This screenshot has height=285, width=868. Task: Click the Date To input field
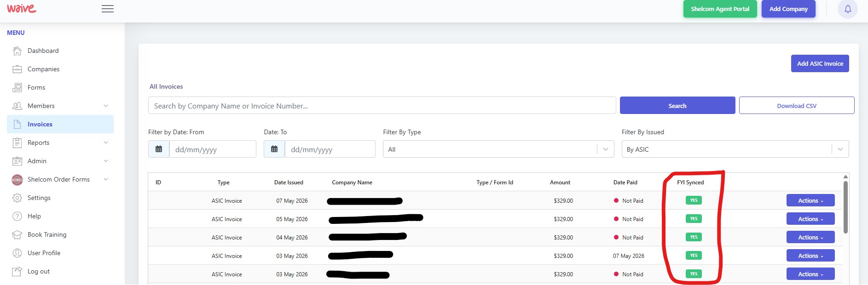tap(330, 149)
